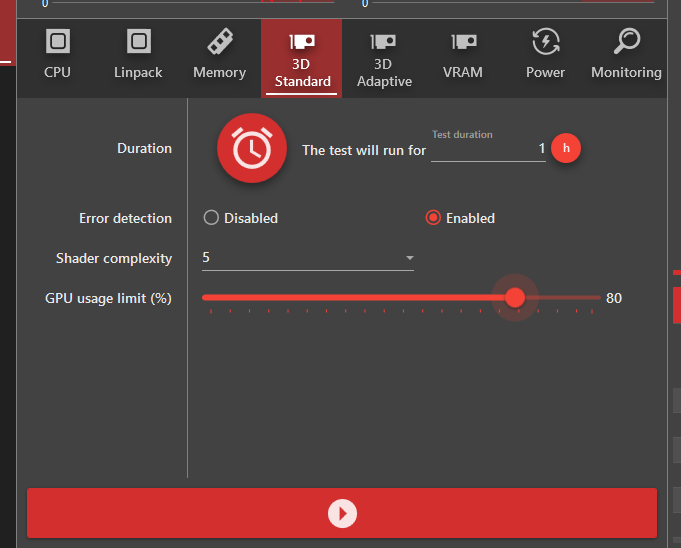The height and width of the screenshot is (548, 681).
Task: Select Enabled error detection
Action: (x=460, y=218)
